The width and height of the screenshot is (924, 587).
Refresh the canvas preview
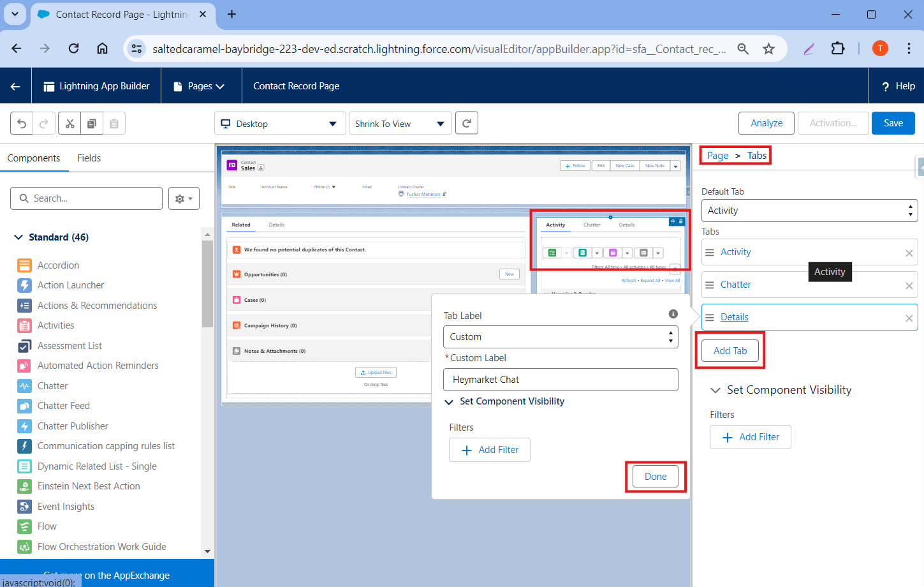[x=467, y=123]
